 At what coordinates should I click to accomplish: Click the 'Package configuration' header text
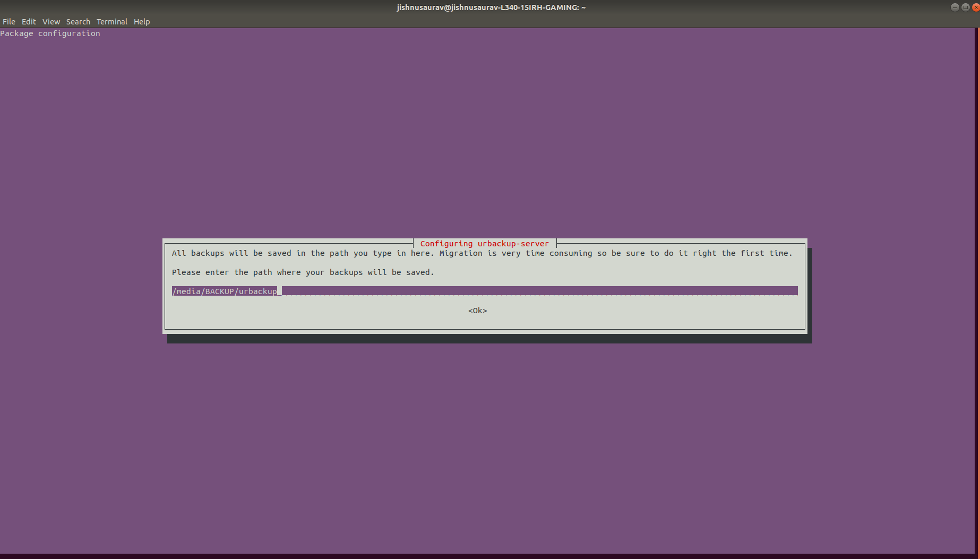[50, 33]
